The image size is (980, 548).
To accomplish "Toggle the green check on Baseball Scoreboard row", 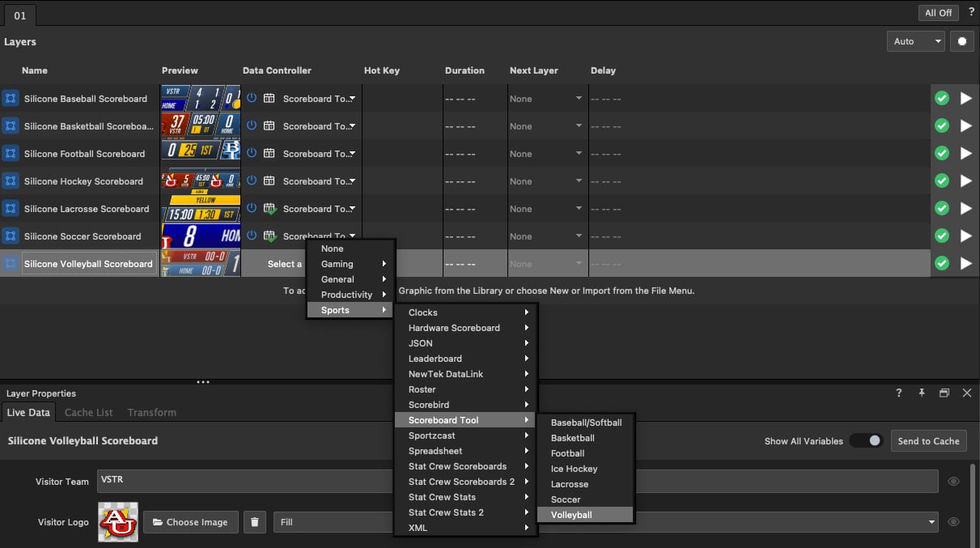I will (942, 99).
